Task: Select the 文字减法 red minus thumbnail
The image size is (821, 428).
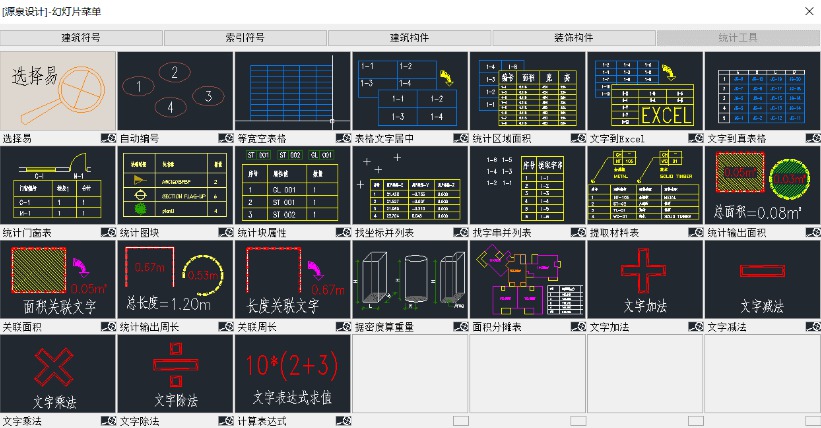Action: click(x=762, y=280)
